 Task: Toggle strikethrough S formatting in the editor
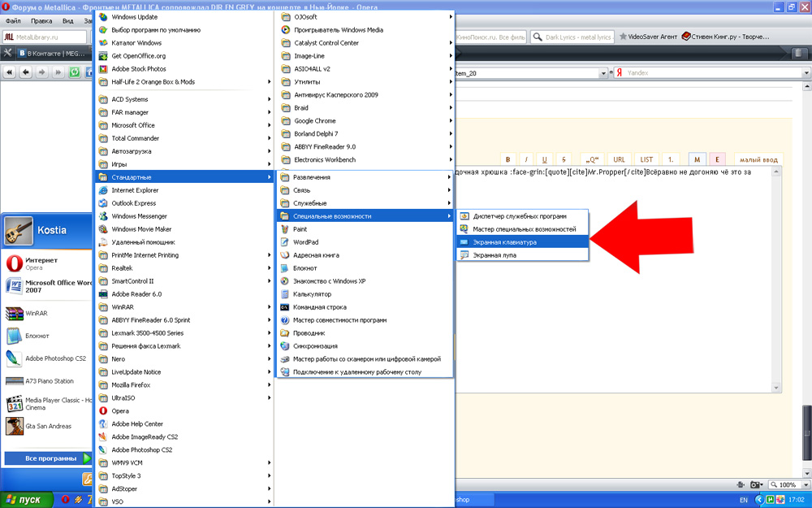click(x=564, y=159)
